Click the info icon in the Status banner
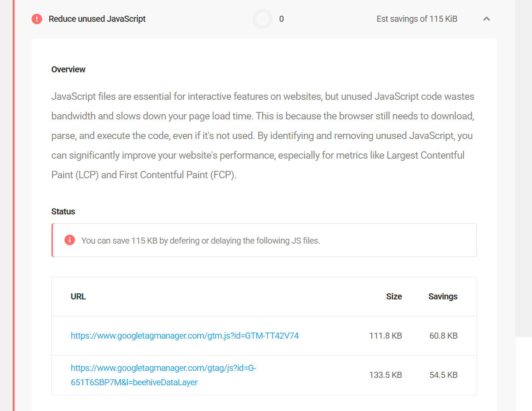 69,240
